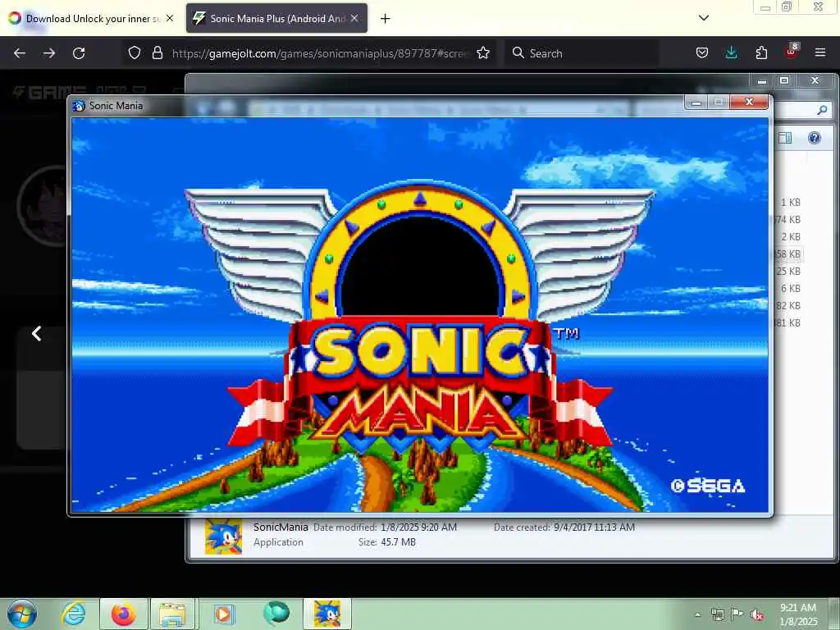Open the red ad blocker extension with badge 8
The image size is (840, 630).
click(792, 52)
